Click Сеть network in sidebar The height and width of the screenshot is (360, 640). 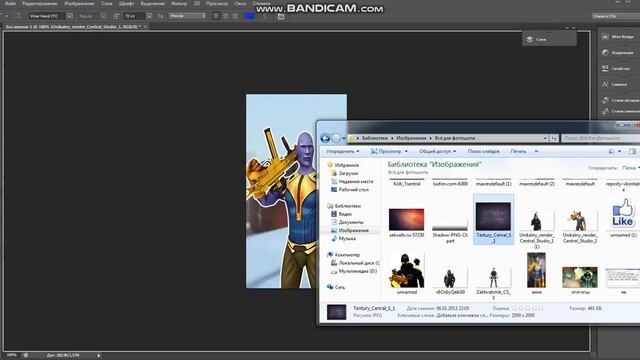point(336,287)
